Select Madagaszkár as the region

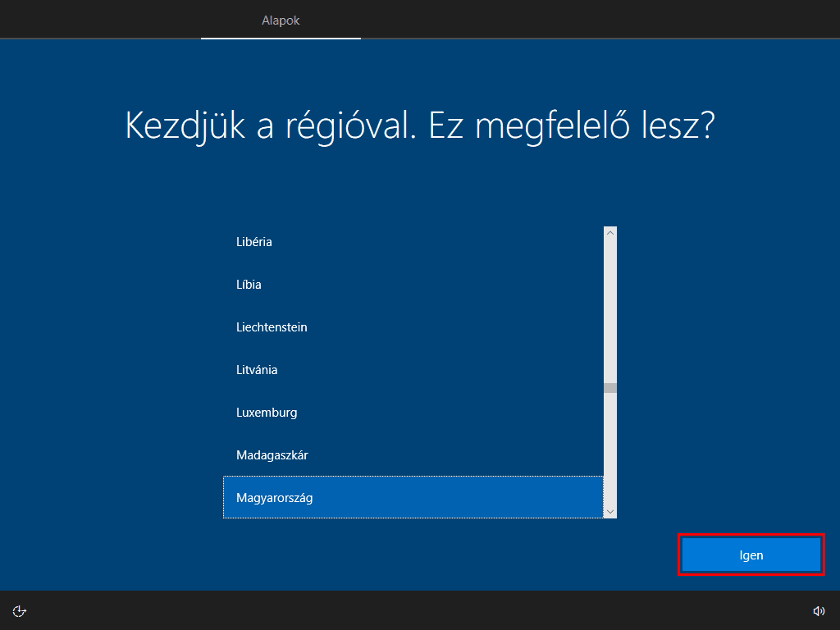(x=272, y=455)
